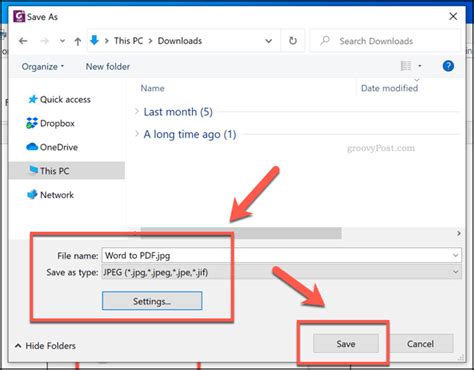The width and height of the screenshot is (474, 370).
Task: Open OneDrive in the sidebar
Action: coord(59,147)
